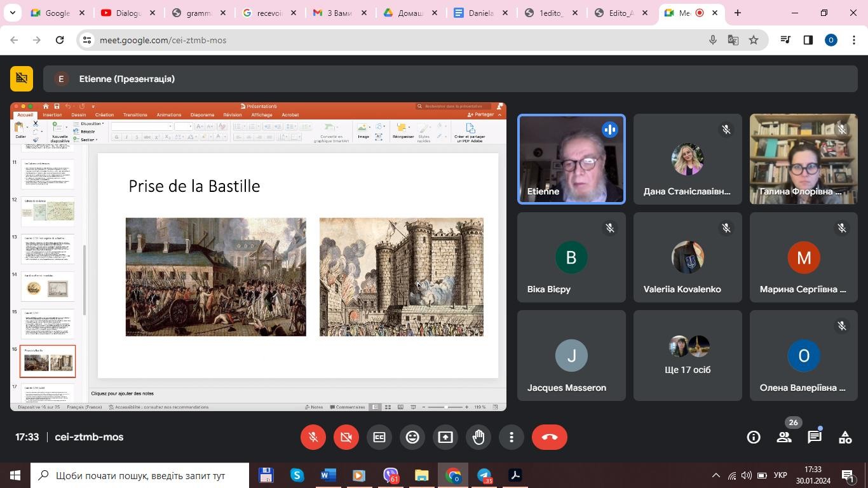The image size is (868, 488).
Task: Open meeting details info
Action: 754,437
